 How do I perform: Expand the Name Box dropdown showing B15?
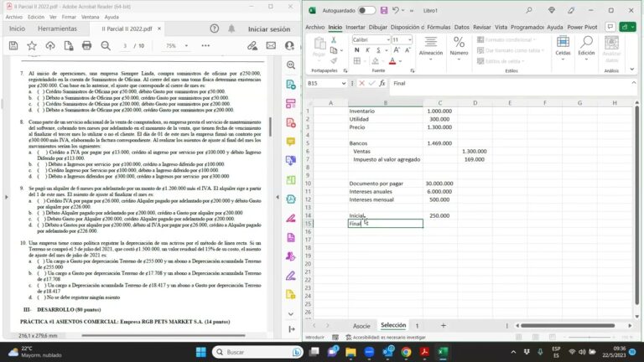pos(342,84)
